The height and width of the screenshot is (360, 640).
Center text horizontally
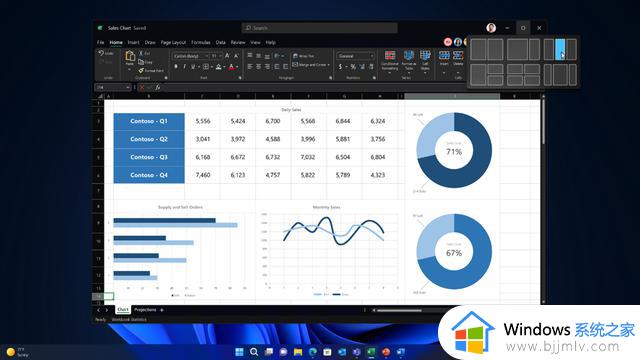click(x=258, y=67)
